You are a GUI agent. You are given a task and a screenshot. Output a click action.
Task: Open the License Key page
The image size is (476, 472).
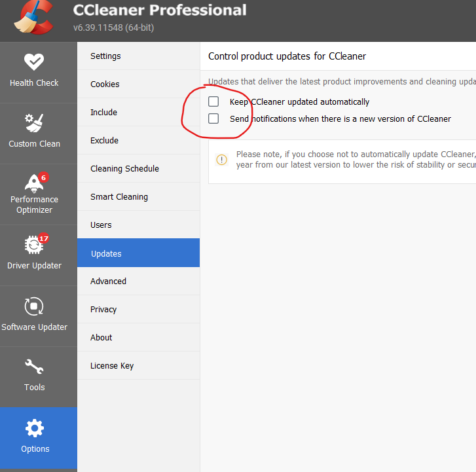pos(112,366)
